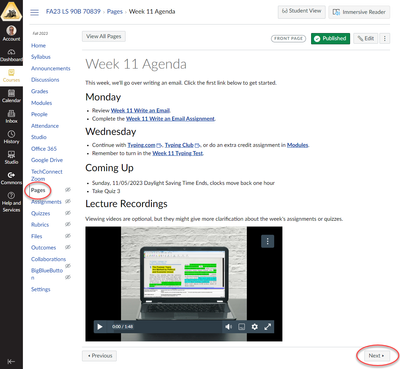
Task: Click the hidden-eye icon beside Files
Action: pyautogui.click(x=68, y=236)
